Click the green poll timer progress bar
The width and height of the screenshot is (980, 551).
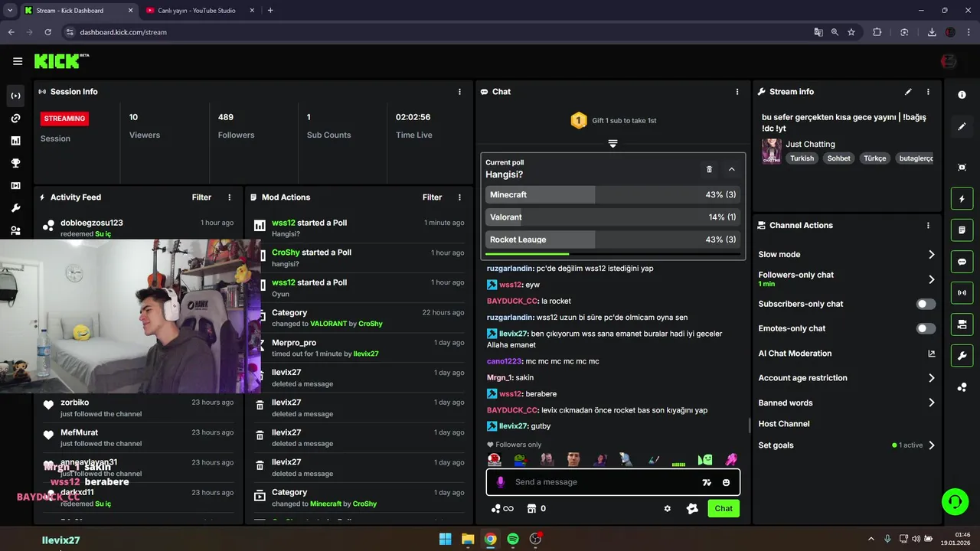528,253
